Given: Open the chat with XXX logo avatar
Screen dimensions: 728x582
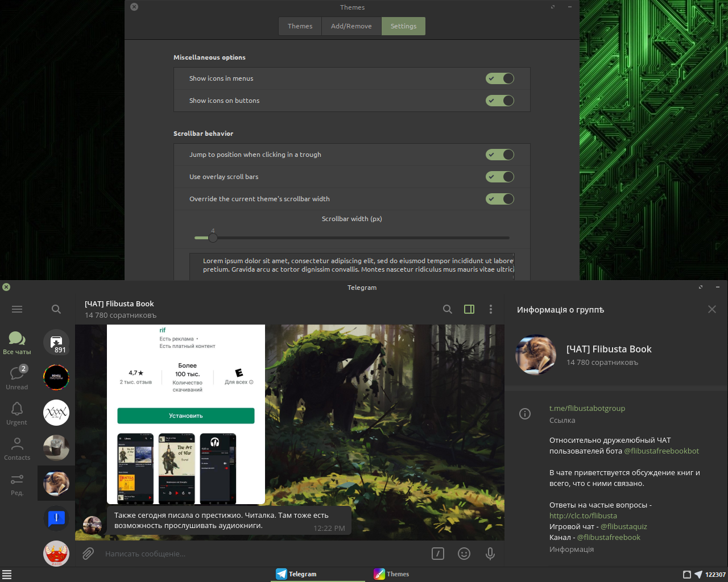Looking at the screenshot, I should point(56,413).
